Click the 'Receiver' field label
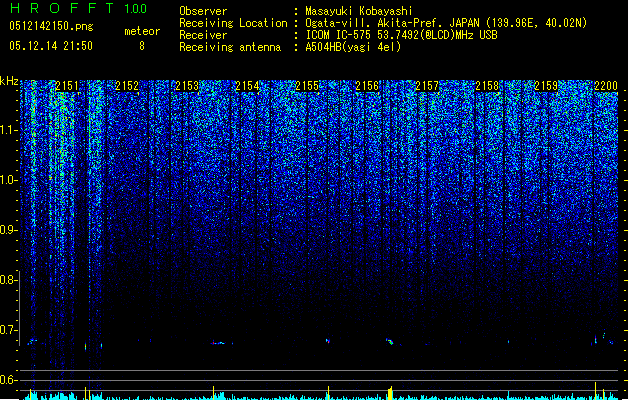 tap(203, 35)
